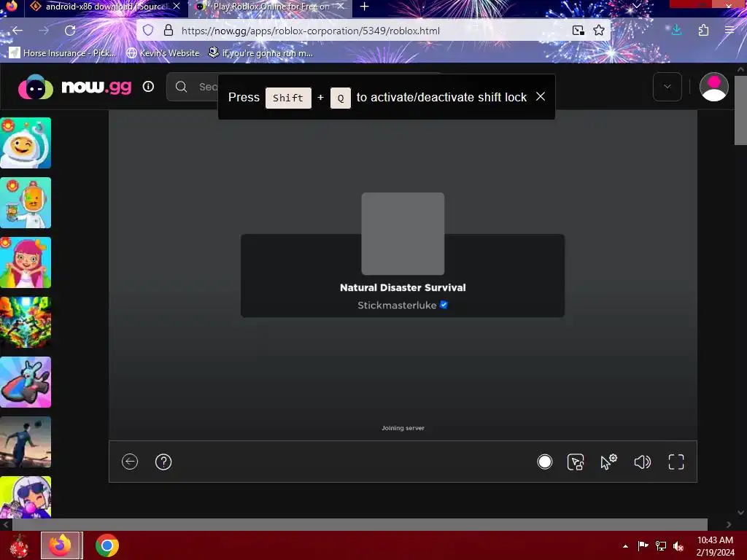Open the kart bunny game thumbnail
The height and width of the screenshot is (560, 747).
tap(26, 382)
